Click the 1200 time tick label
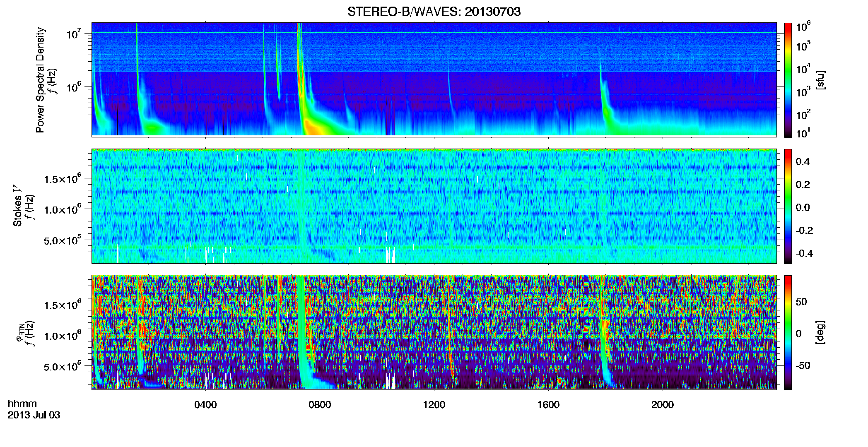 coord(434,405)
